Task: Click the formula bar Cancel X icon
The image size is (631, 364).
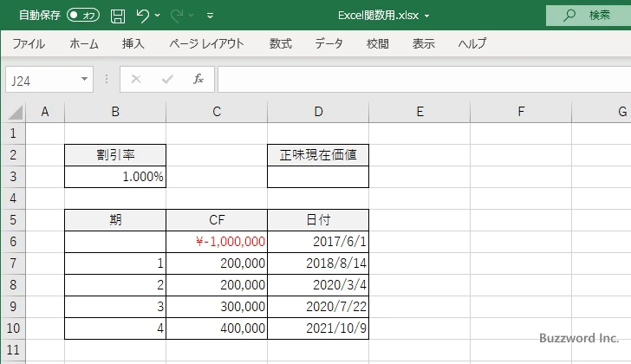Action: point(136,79)
